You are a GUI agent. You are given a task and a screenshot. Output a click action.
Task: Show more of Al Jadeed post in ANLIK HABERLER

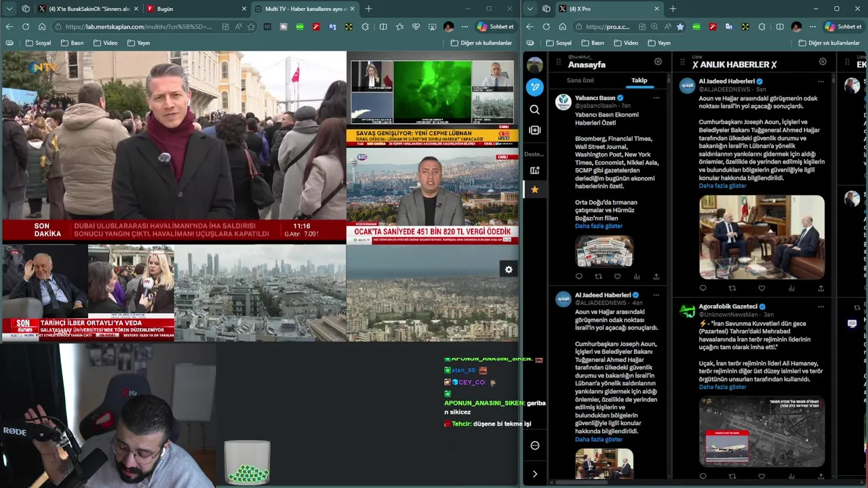723,186
